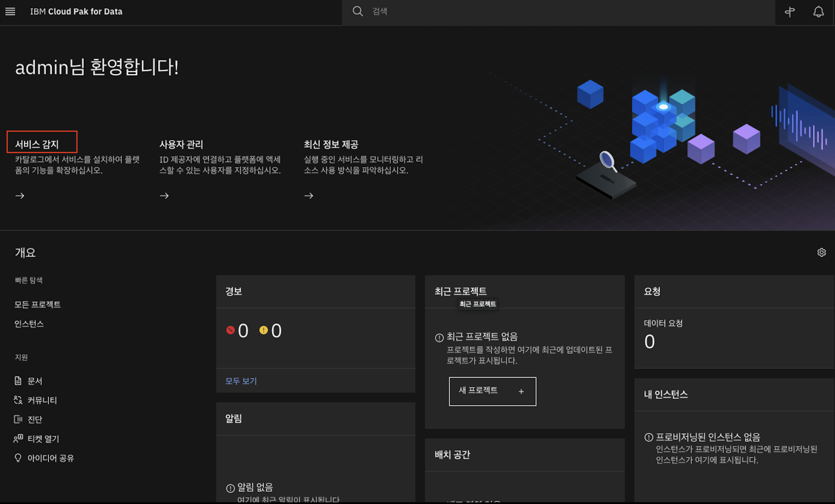Open 인스턴스 quick navigation link
The width and height of the screenshot is (835, 504).
click(x=29, y=324)
